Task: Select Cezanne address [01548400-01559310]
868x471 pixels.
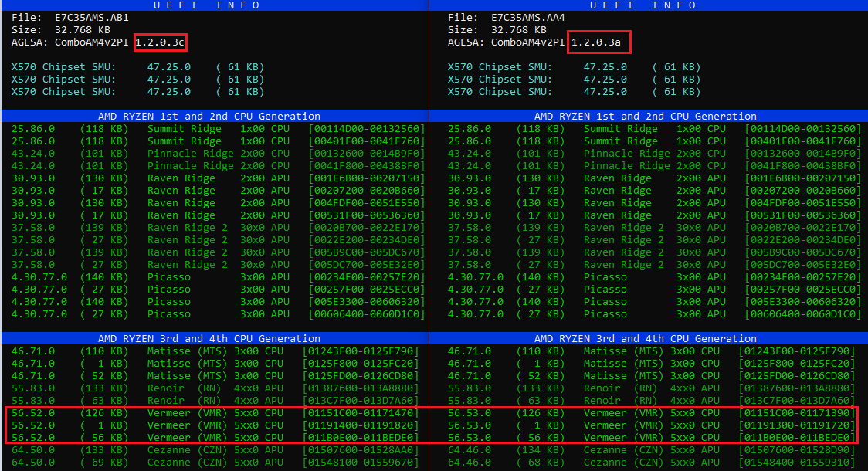Action: tap(797, 463)
